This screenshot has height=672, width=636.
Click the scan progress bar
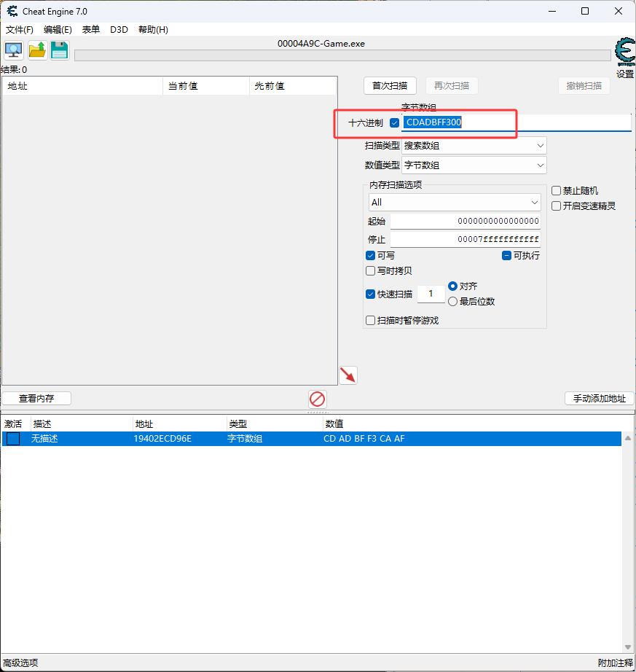click(x=342, y=55)
